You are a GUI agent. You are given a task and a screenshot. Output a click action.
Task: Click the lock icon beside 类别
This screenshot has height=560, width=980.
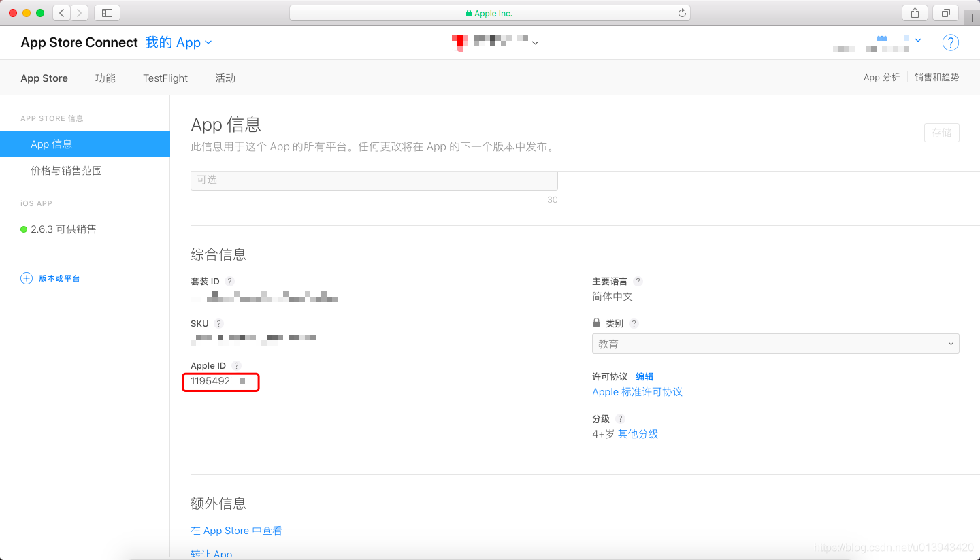(596, 323)
